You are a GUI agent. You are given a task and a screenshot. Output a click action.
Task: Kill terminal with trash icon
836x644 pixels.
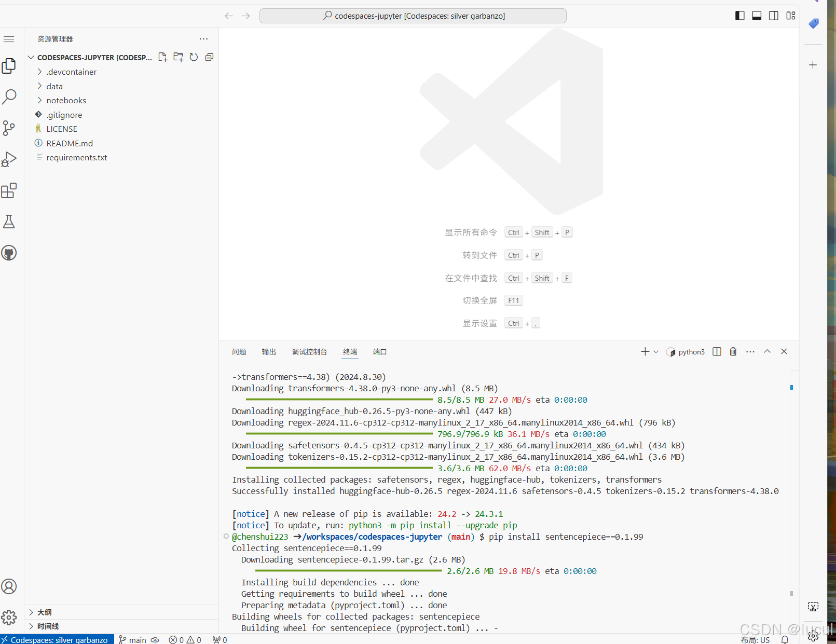[733, 352]
